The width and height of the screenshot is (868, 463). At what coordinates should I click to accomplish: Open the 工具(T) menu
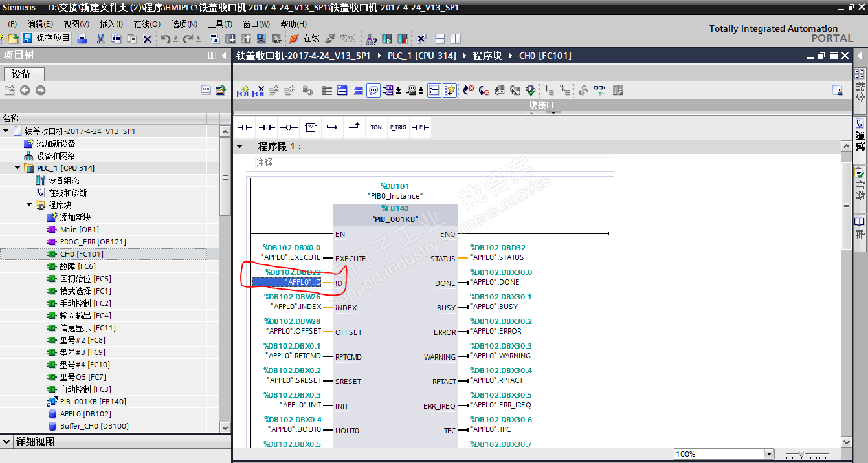pos(220,23)
